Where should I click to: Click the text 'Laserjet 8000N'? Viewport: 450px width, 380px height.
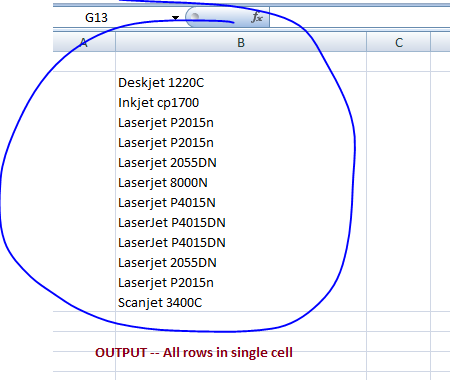(163, 183)
